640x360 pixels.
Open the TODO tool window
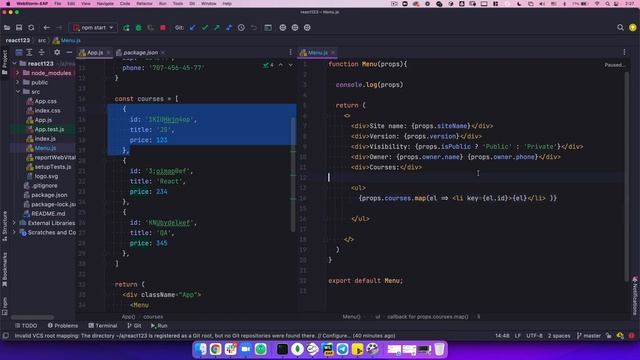point(26,326)
